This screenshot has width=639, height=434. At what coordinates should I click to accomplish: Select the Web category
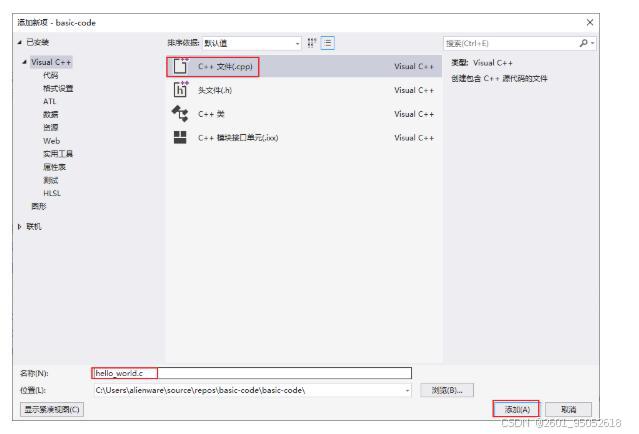tap(52, 141)
